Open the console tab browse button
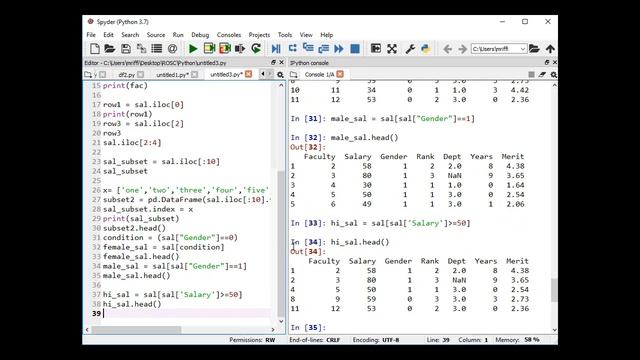Screen dimensions: 640x360 click(x=293, y=74)
